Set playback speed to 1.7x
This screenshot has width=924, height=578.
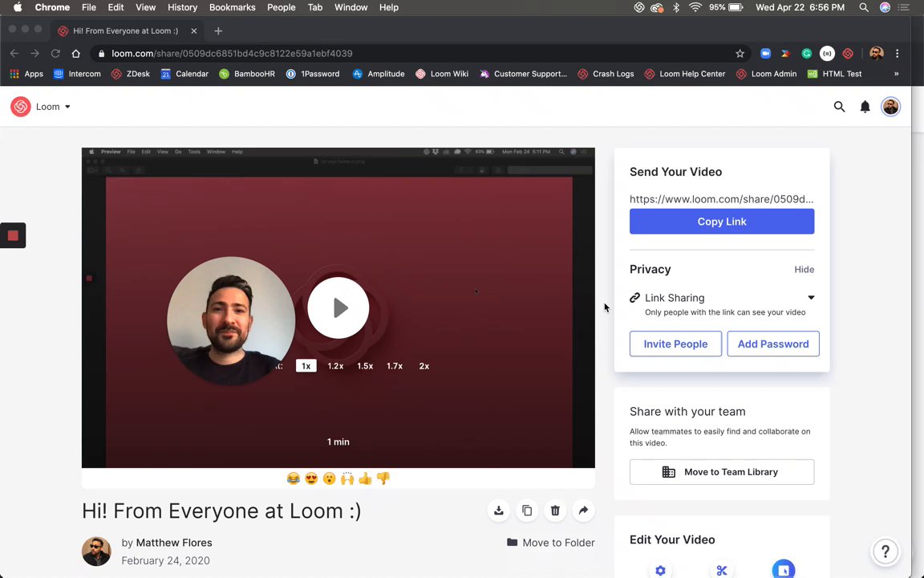coord(395,366)
